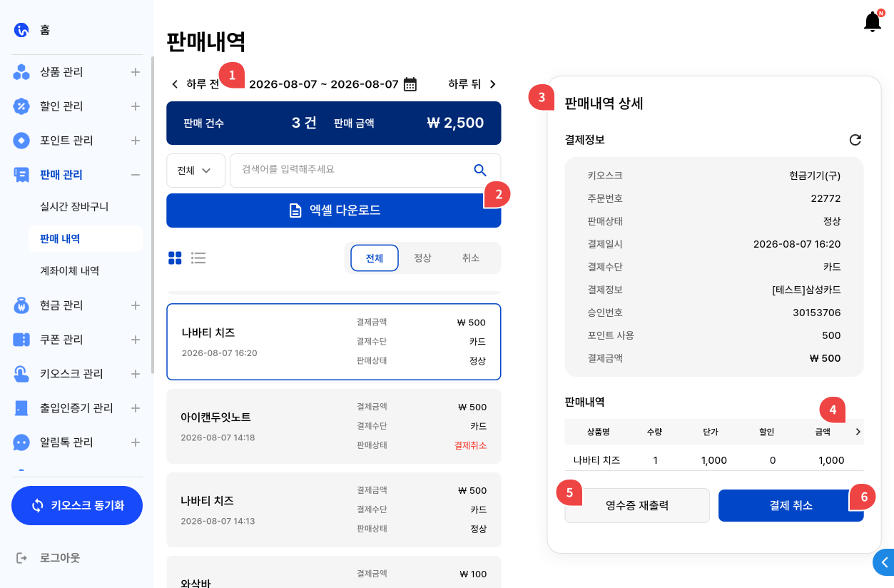Viewport: 894px width, 588px height.
Task: Select 나바티 치즈 16:20 sale card
Action: (334, 342)
